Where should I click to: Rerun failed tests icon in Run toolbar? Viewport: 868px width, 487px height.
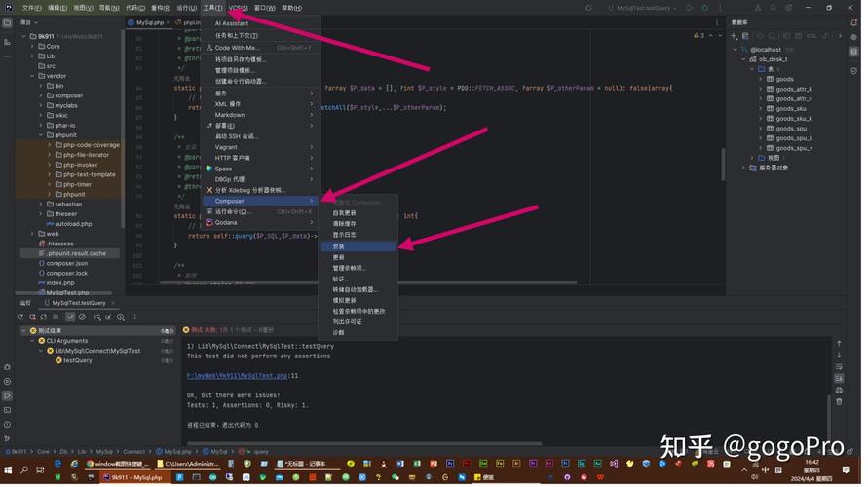32,318
